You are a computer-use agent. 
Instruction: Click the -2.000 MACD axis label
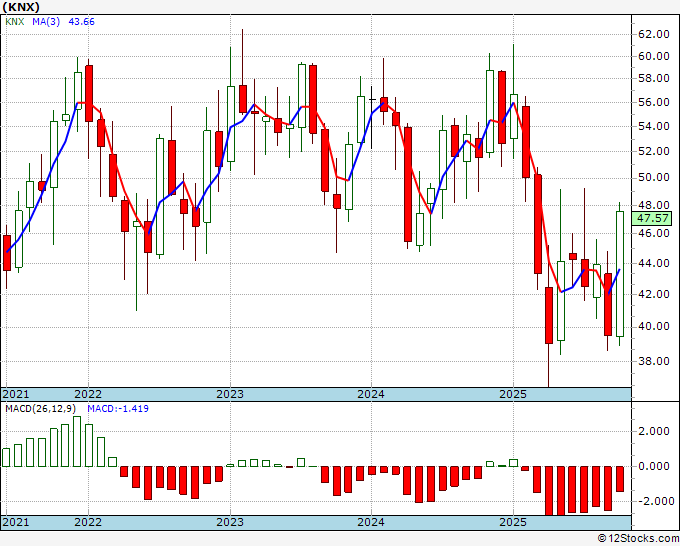pyautogui.click(x=651, y=501)
